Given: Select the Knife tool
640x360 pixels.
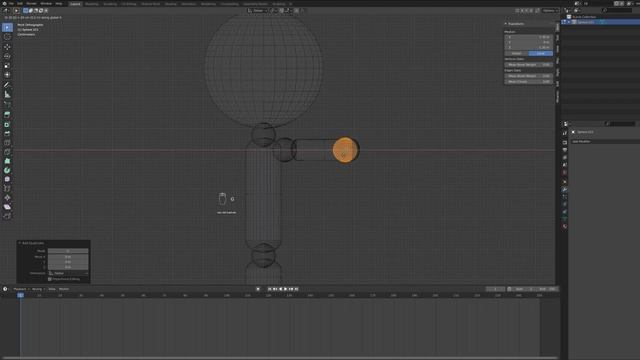Looking at the screenshot, I should pos(7,152).
